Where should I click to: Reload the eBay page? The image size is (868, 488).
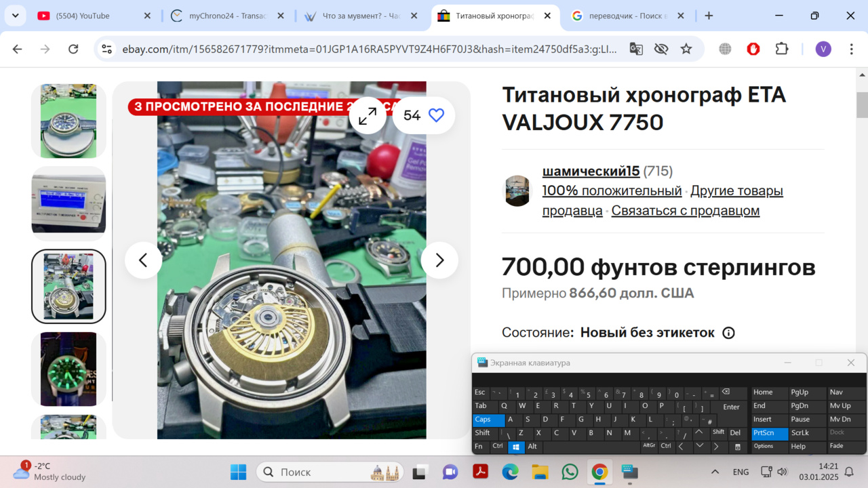coord(73,49)
